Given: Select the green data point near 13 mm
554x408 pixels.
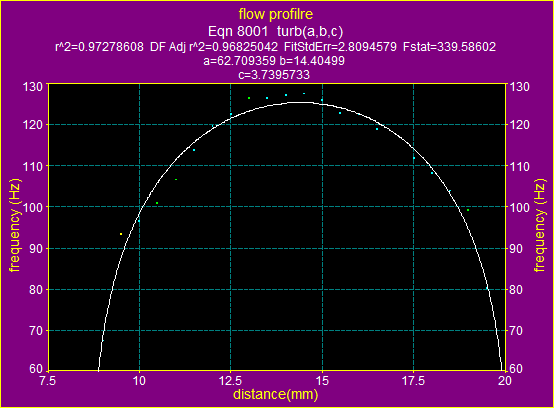Looking at the screenshot, I should click(249, 98).
